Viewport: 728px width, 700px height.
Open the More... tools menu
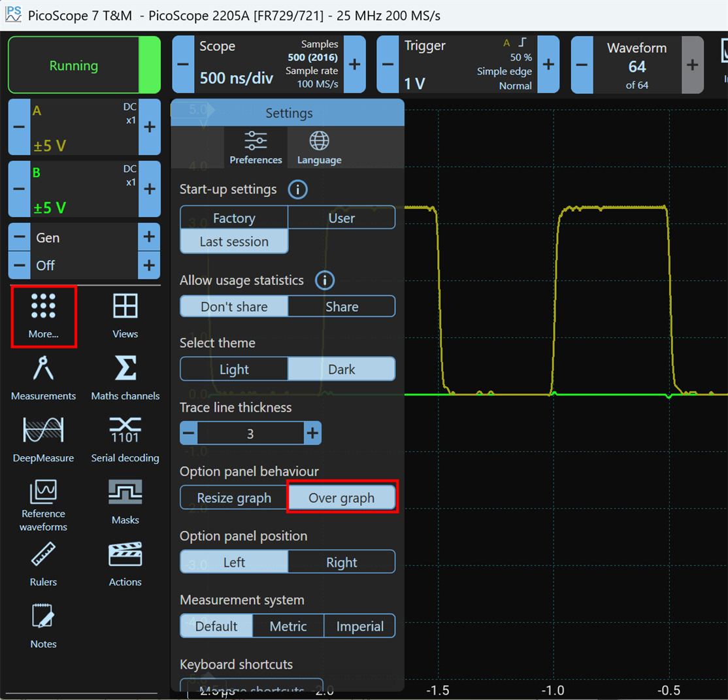tap(44, 316)
